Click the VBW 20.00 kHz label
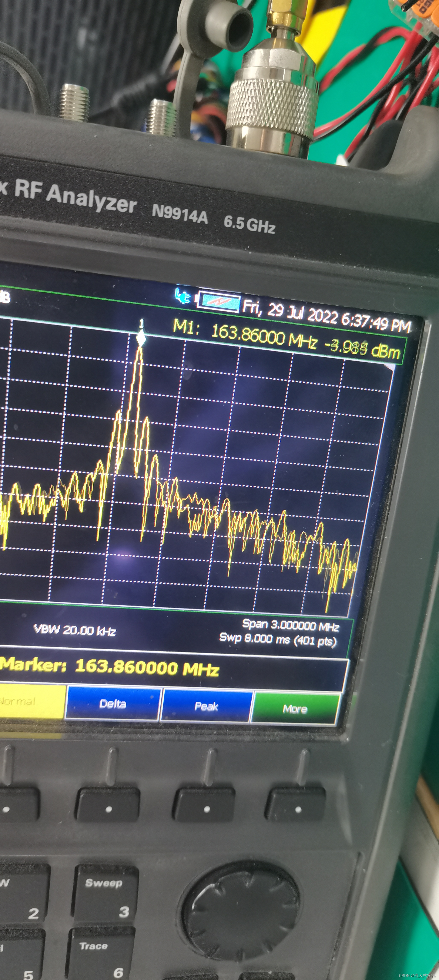Viewport: 439px width, 980px height. [x=75, y=630]
